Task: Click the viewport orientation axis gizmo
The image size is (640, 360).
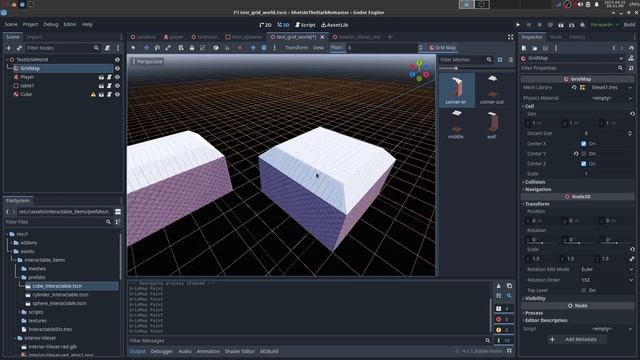Action: click(x=419, y=71)
